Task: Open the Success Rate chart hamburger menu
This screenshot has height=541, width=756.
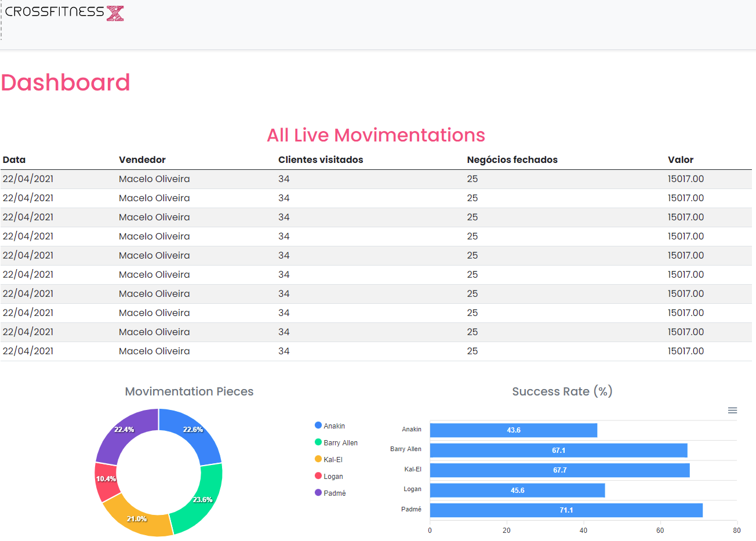Action: coord(732,411)
